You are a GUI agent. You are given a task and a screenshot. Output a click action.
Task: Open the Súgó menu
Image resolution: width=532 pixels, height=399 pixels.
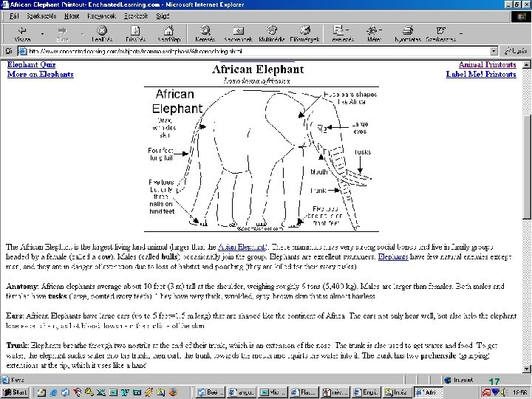pos(163,16)
